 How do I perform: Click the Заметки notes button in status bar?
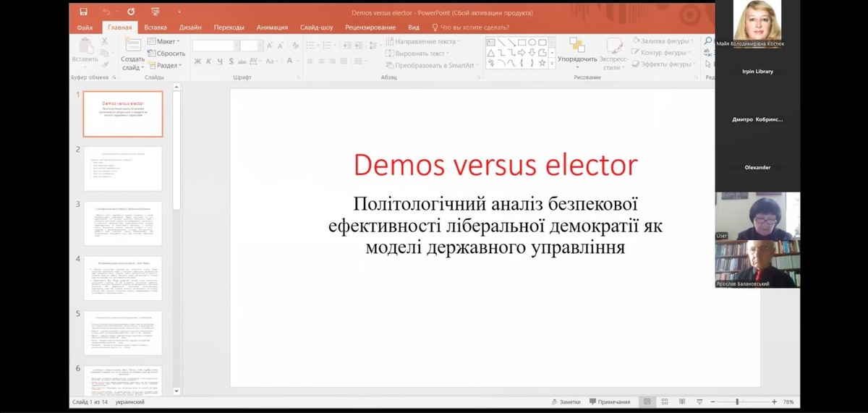566,401
